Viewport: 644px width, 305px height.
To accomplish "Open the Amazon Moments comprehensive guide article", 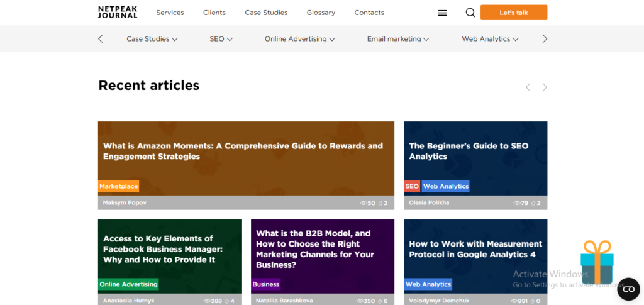I will tap(243, 151).
